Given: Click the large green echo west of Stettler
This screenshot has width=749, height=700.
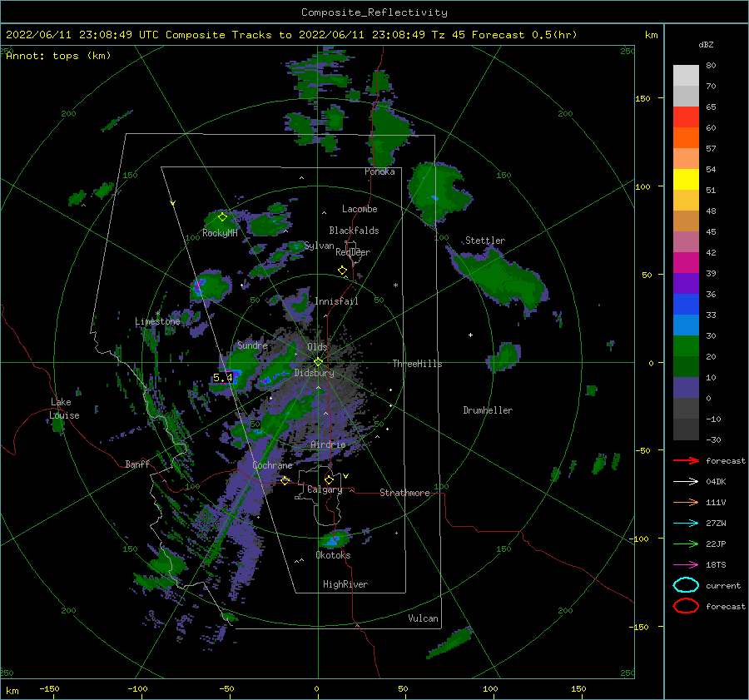Looking at the screenshot, I should click(439, 193).
